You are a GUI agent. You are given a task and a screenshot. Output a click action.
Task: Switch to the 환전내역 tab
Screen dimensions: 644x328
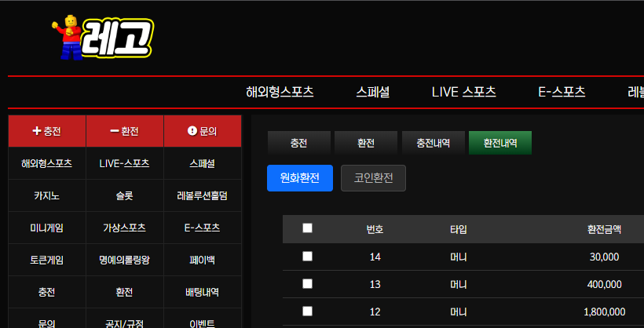tap(500, 143)
